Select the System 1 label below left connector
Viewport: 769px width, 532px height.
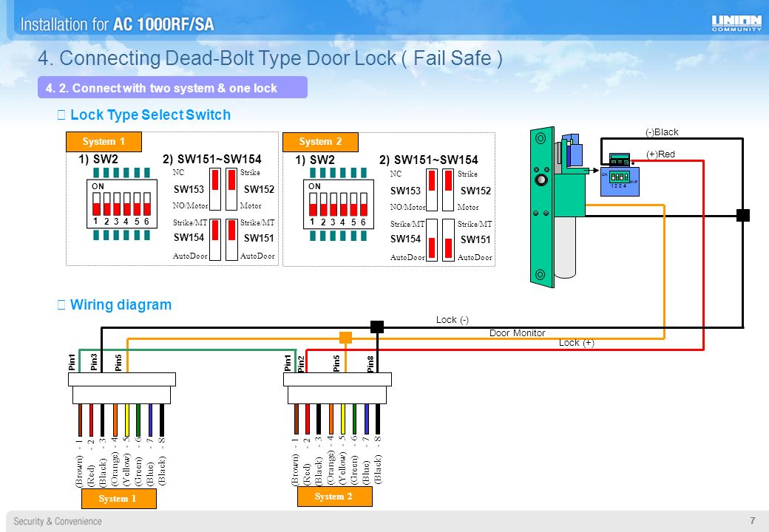point(119,499)
